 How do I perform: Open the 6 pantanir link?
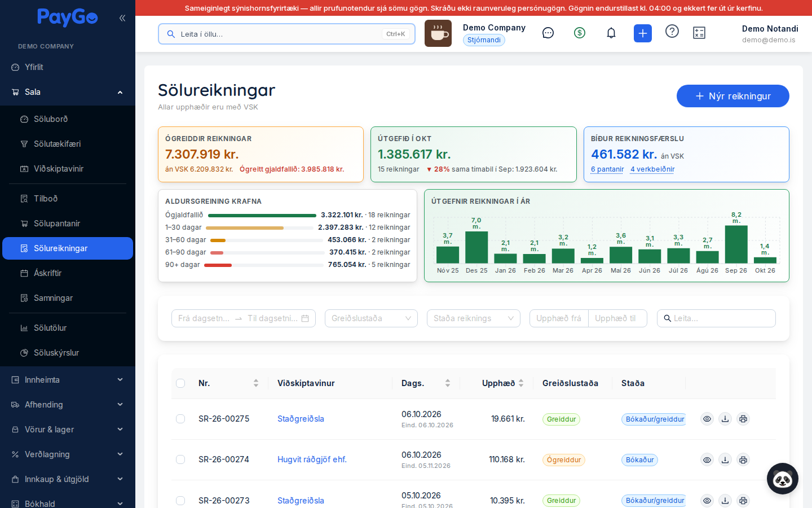coord(607,169)
